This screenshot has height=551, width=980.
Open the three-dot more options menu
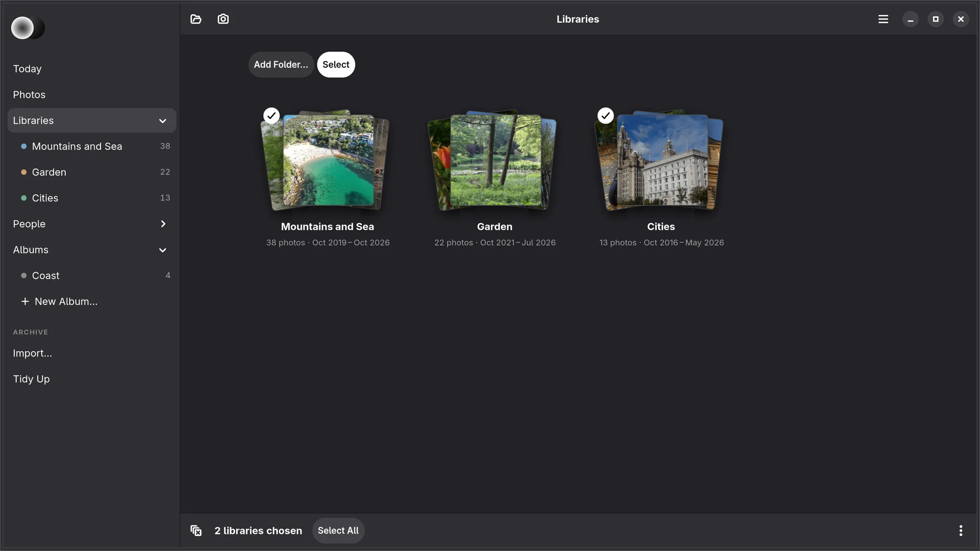click(960, 530)
